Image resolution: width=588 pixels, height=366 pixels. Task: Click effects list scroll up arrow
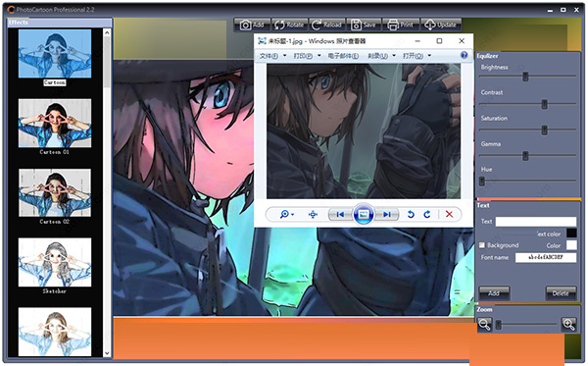pos(107,33)
